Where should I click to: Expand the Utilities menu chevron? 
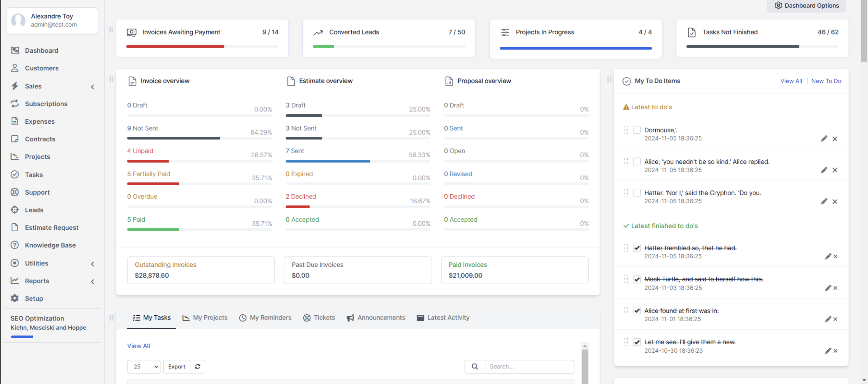[93, 264]
